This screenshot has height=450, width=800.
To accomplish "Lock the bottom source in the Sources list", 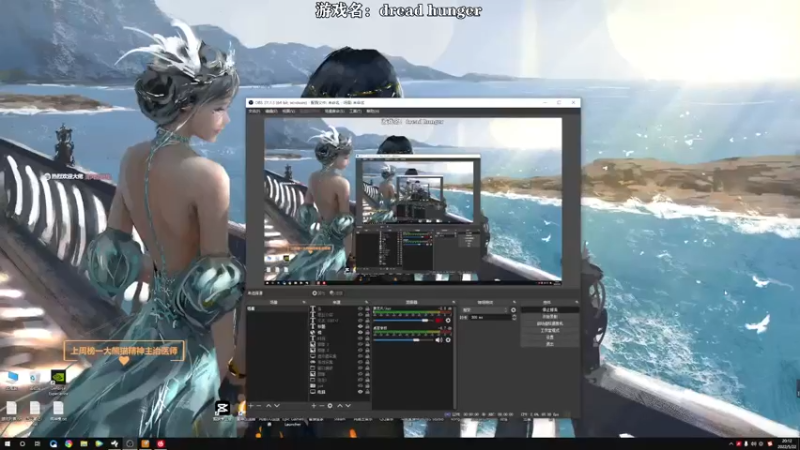I will pyautogui.click(x=367, y=392).
